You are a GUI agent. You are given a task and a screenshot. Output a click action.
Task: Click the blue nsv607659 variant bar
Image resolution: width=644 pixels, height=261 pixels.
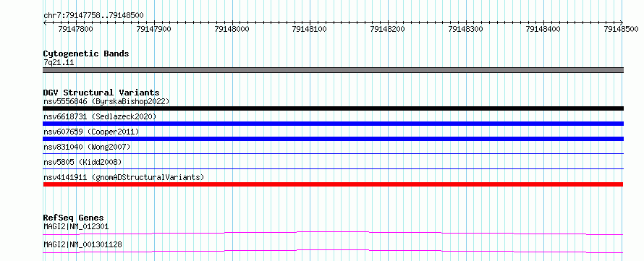tap(333, 139)
